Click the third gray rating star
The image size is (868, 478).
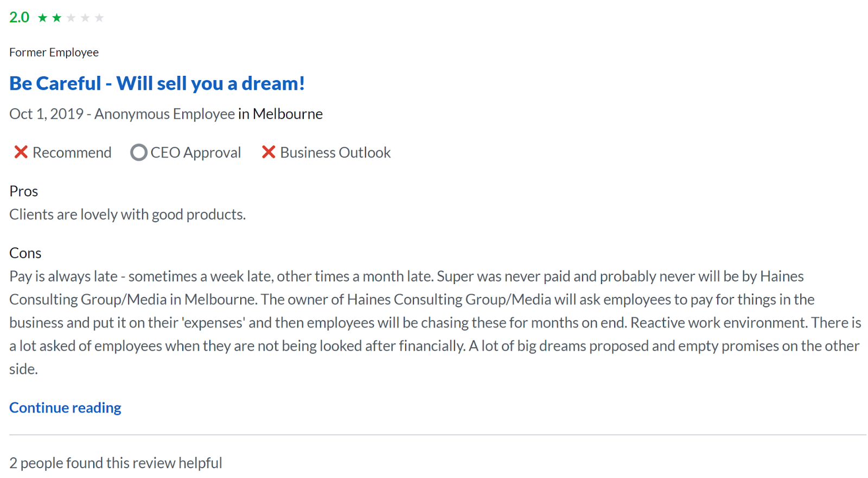point(71,18)
